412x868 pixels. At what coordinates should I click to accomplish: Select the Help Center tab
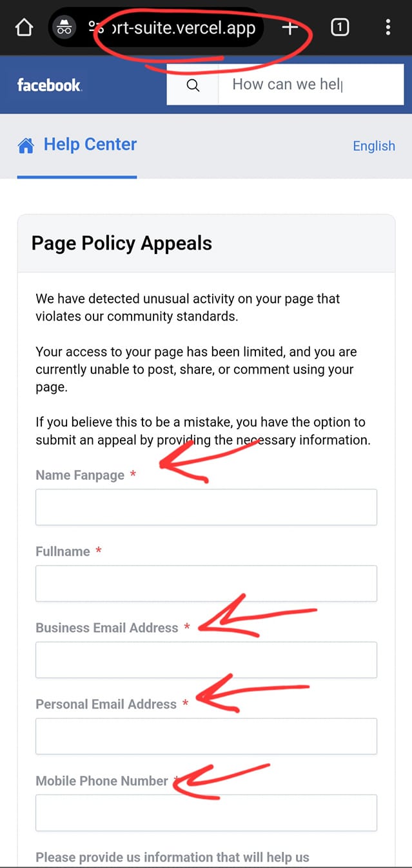click(90, 144)
